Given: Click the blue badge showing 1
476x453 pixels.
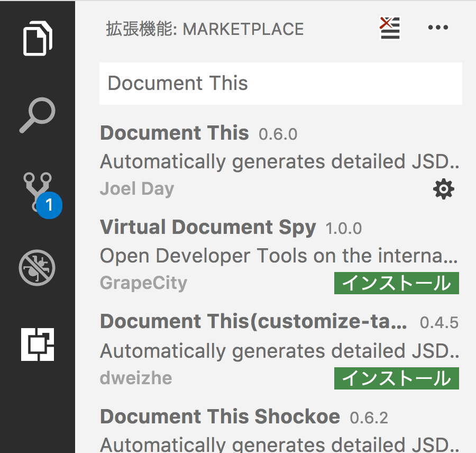Looking at the screenshot, I should (50, 205).
